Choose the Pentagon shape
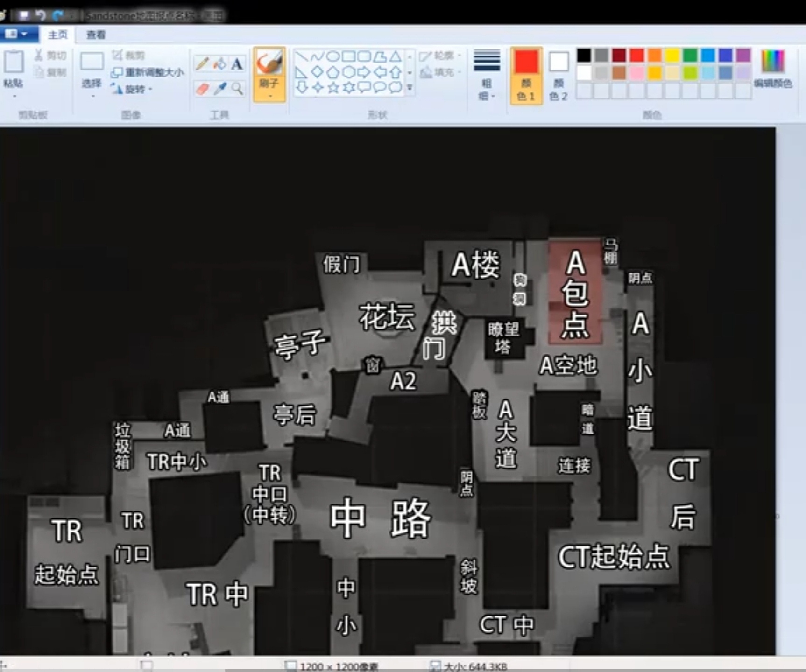 (x=332, y=72)
